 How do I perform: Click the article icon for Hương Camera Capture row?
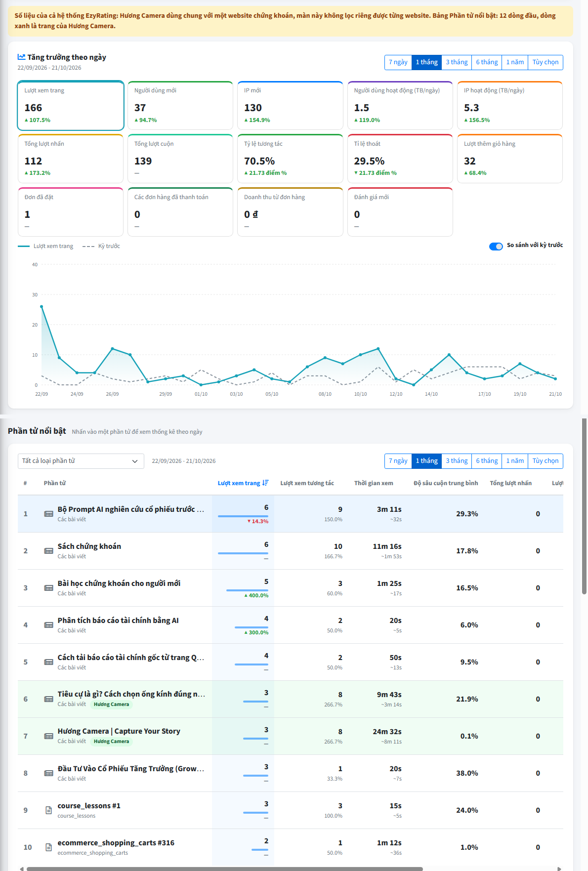(x=48, y=736)
